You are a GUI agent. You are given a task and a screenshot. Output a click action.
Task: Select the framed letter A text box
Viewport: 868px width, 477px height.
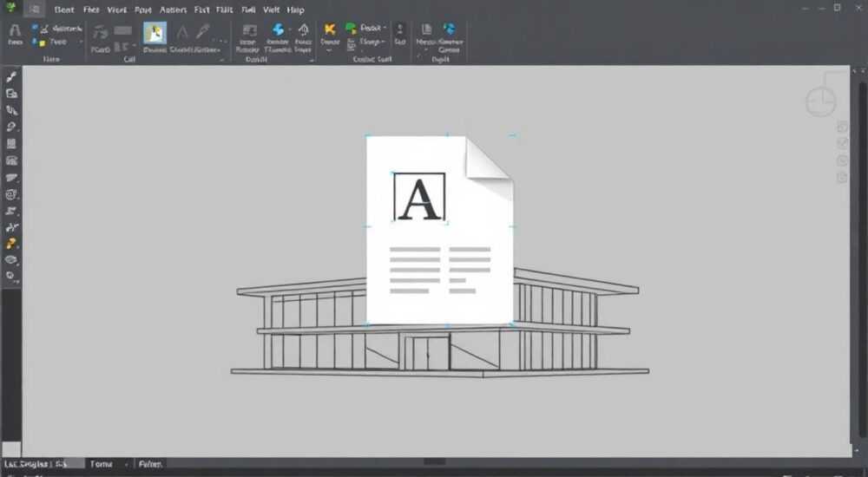(419, 197)
